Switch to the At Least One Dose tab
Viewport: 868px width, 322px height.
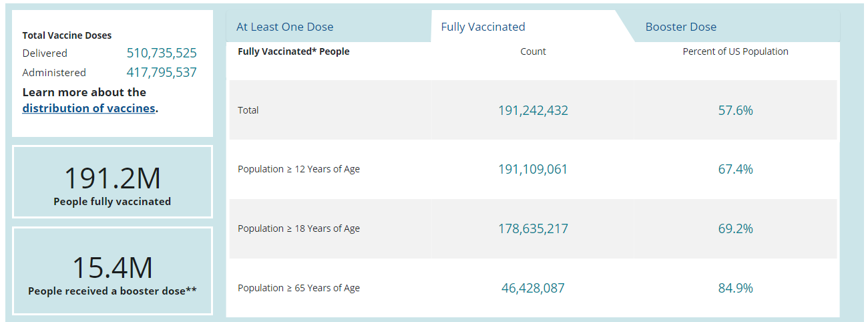(x=285, y=27)
